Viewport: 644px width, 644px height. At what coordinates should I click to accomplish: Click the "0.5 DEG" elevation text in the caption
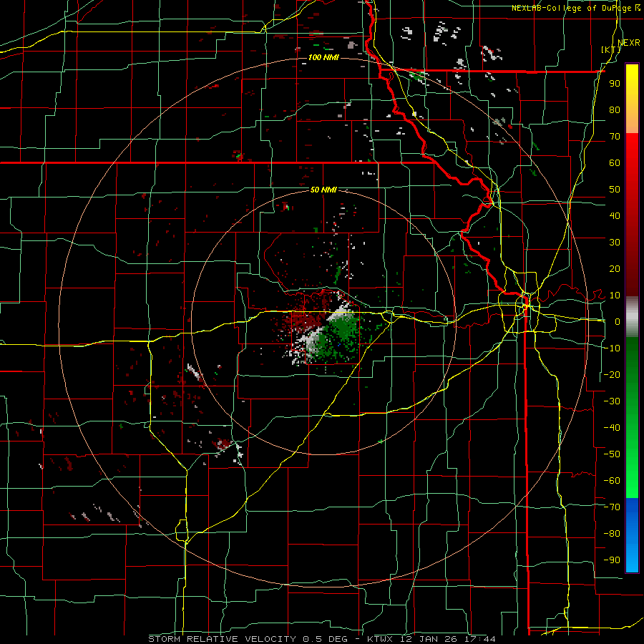326,639
